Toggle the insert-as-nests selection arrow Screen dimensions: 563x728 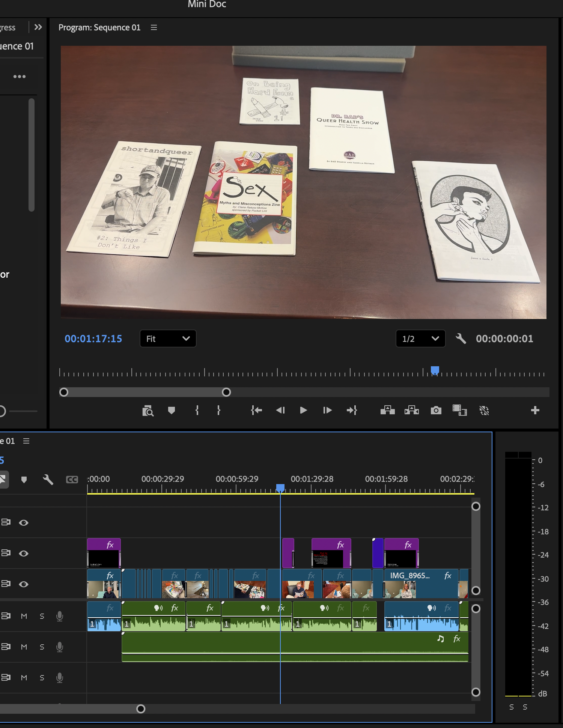tap(3, 480)
